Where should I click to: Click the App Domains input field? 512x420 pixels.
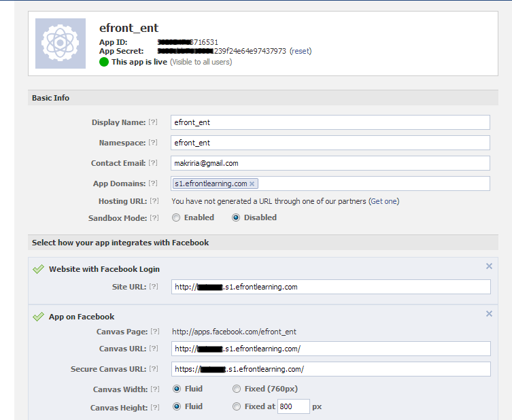tap(330, 183)
